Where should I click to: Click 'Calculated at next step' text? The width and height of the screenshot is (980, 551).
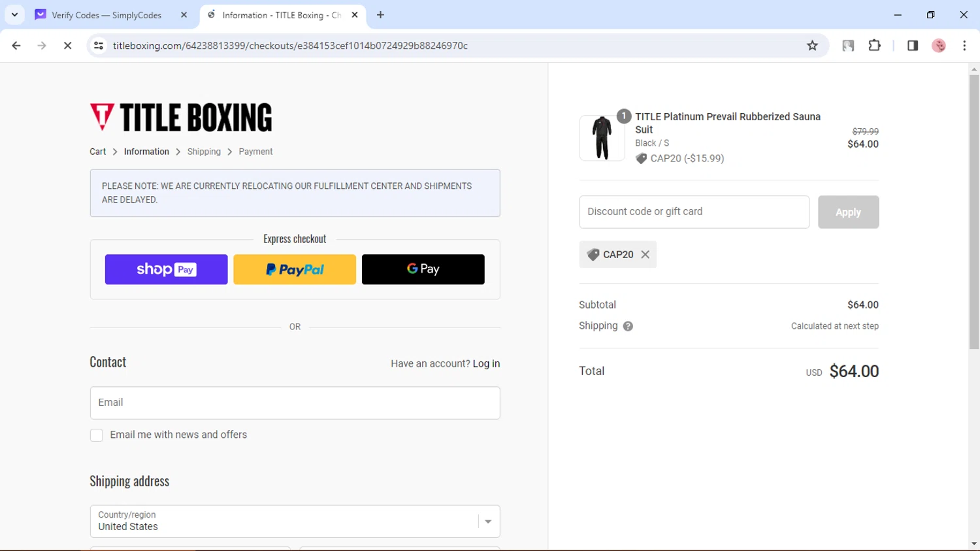click(834, 326)
